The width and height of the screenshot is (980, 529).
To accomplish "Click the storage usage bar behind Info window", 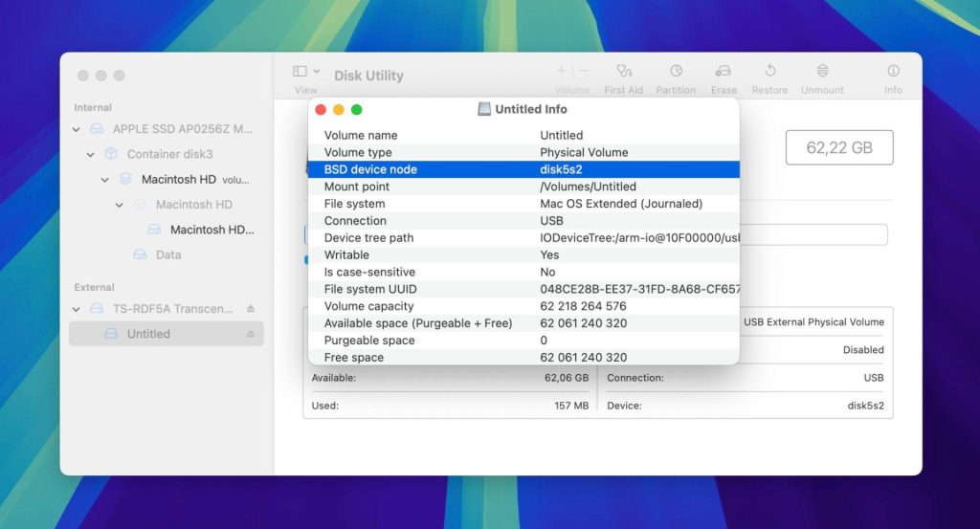I will 813,234.
